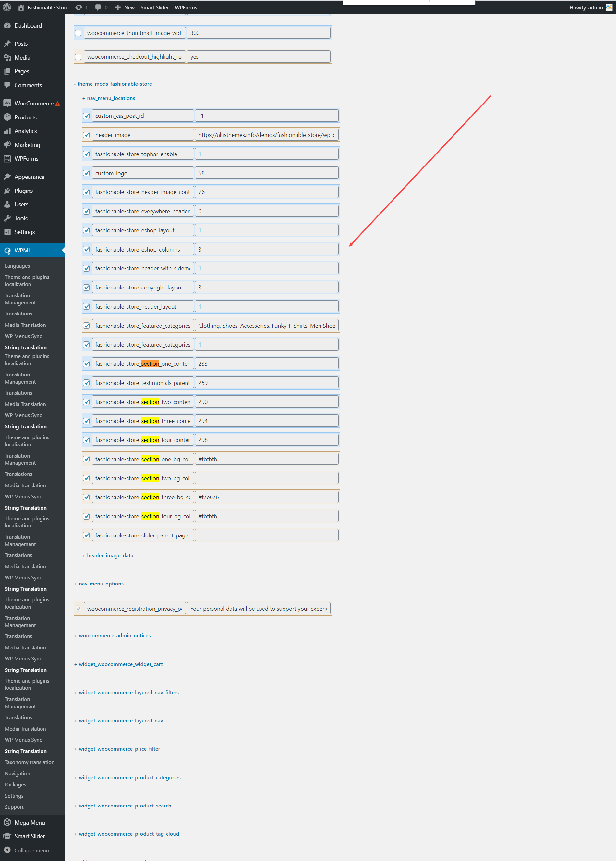This screenshot has width=616, height=861.
Task: Uncheck the custom_logo checkbox
Action: [87, 173]
